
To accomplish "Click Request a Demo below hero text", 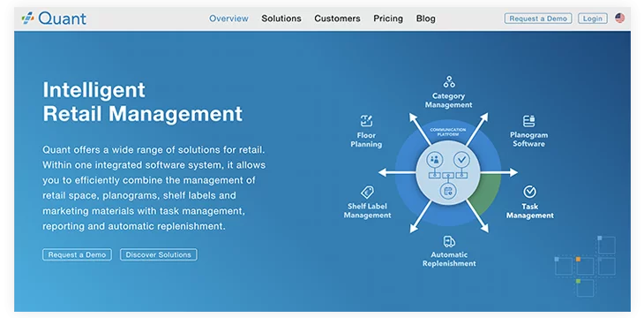I will click(x=77, y=254).
